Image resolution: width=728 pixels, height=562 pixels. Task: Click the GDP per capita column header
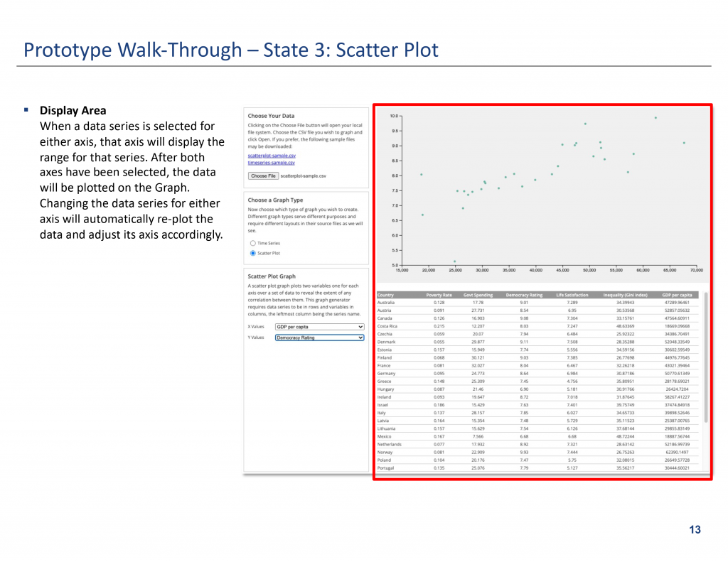click(677, 295)
